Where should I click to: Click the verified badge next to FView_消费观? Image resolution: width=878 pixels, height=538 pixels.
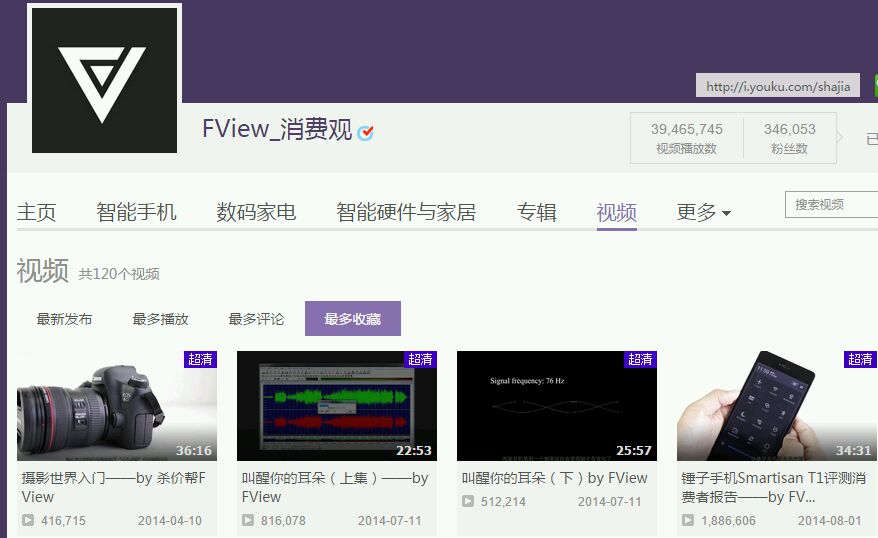click(x=366, y=132)
